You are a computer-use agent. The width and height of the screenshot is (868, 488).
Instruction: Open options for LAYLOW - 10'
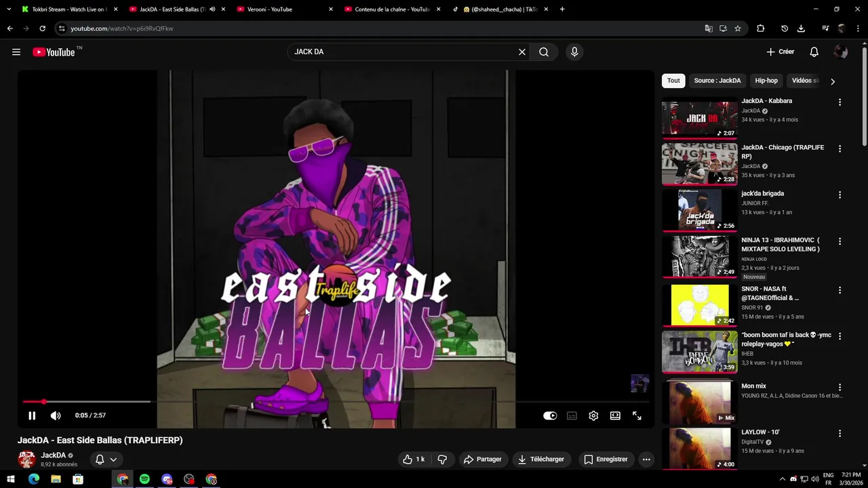pos(840,433)
